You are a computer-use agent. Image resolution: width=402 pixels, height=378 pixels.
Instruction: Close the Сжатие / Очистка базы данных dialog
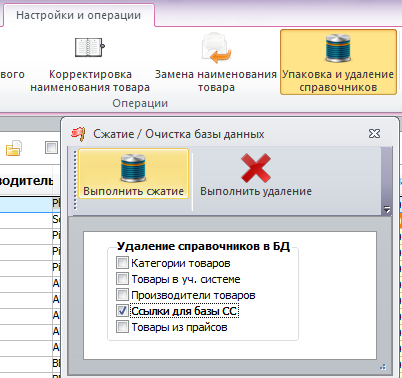pos(374,134)
